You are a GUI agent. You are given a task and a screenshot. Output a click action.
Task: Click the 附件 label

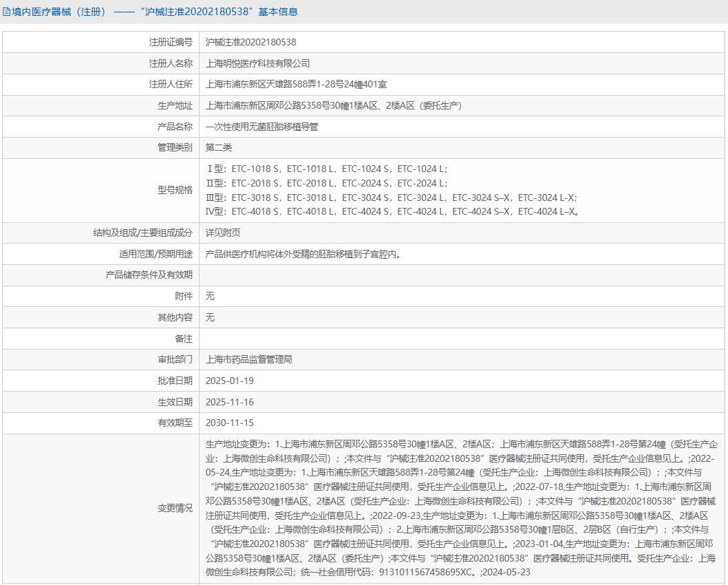184,296
